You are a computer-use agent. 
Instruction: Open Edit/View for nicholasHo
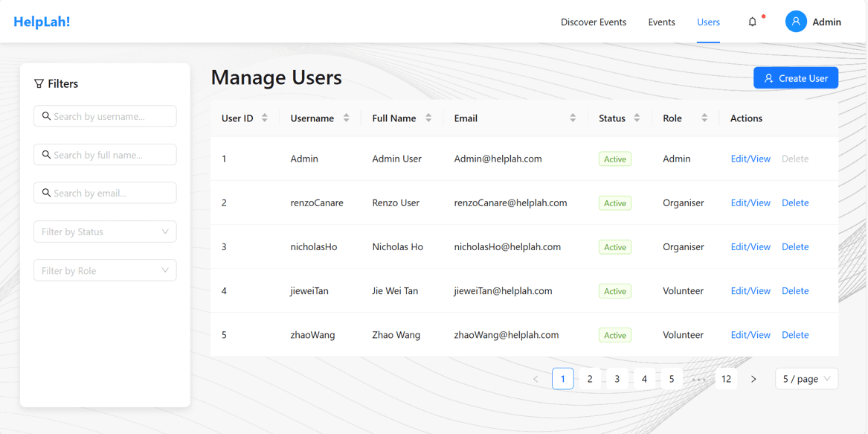pos(750,246)
